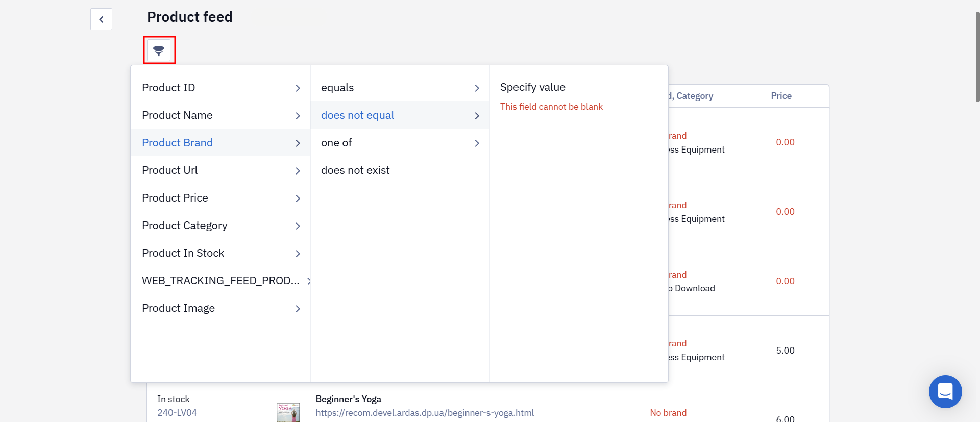Select Product Category filter field

(x=220, y=226)
